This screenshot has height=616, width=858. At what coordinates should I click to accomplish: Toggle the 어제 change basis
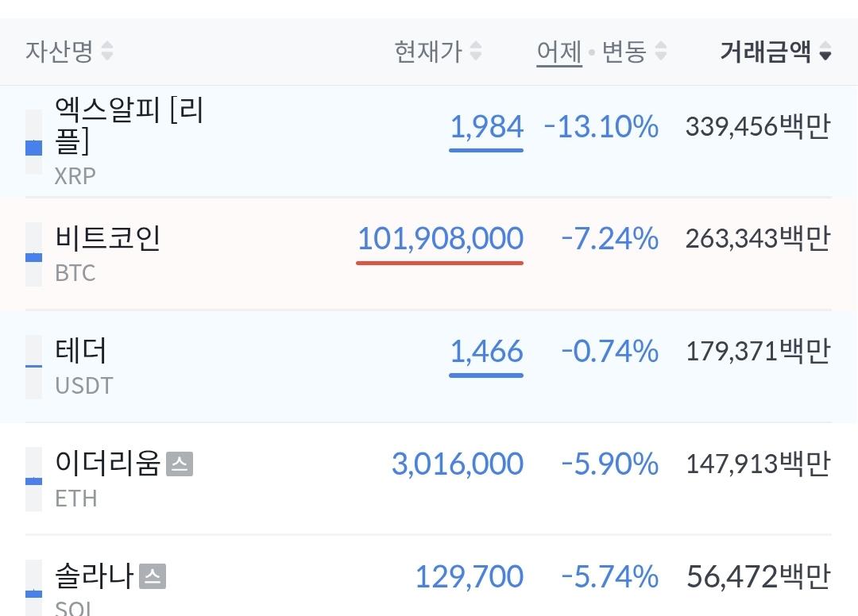click(558, 52)
